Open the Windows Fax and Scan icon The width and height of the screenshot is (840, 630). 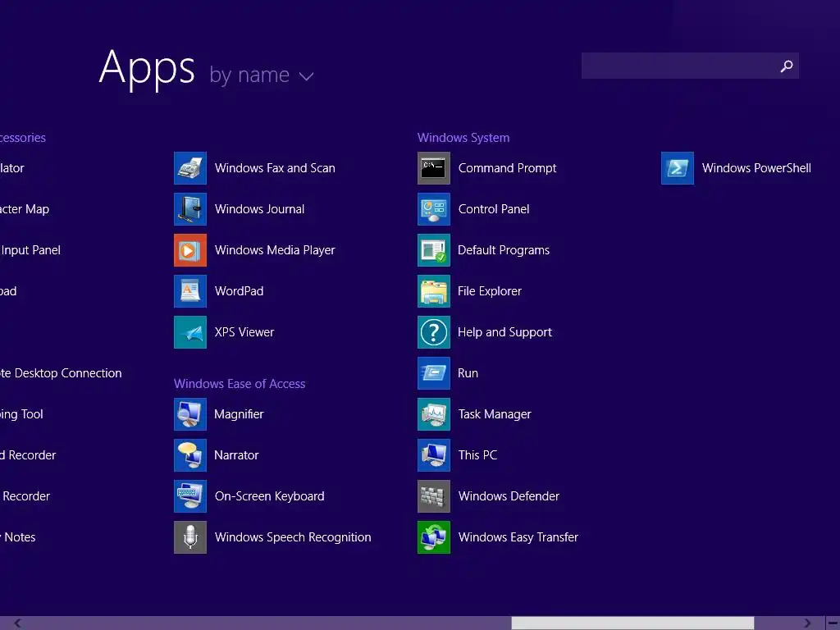(190, 168)
